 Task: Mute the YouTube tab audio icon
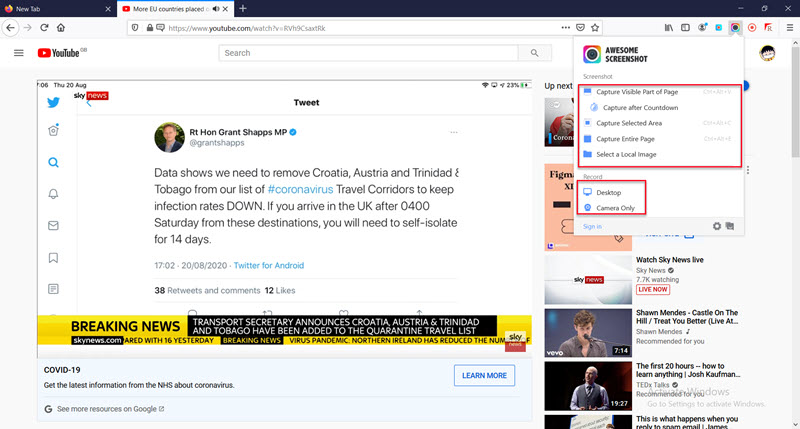(216, 9)
